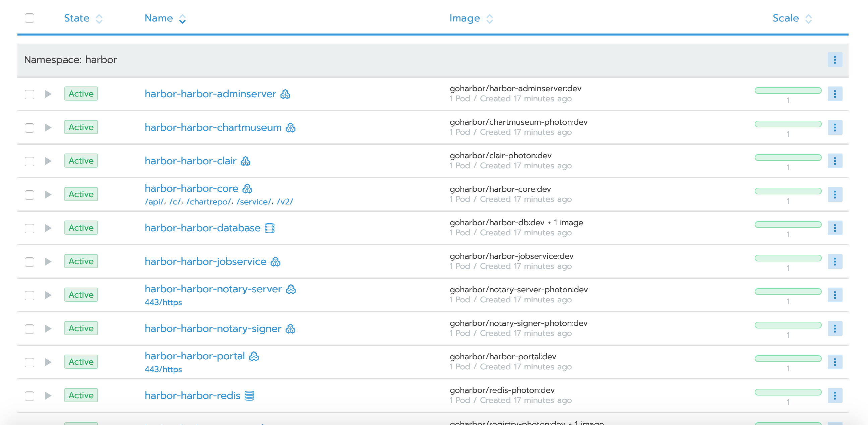This screenshot has width=868, height=425.
Task: Open the harbor-harbor-adminserver workload link
Action: (210, 94)
